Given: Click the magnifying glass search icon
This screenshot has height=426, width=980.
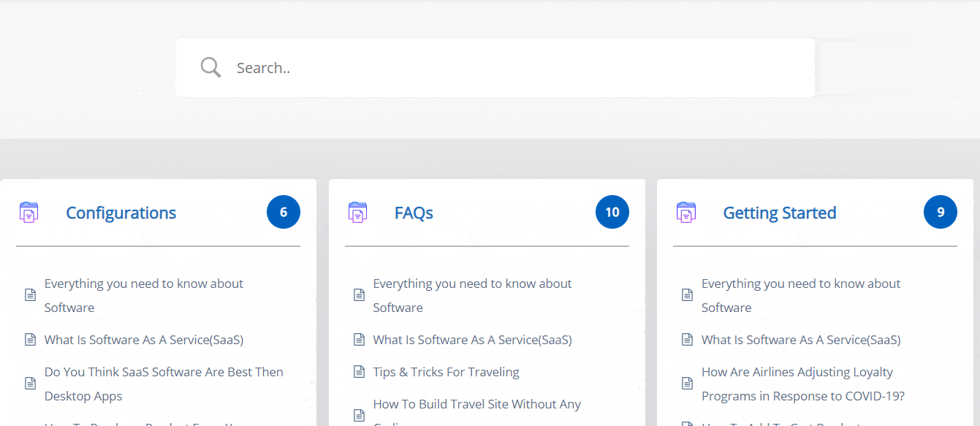Looking at the screenshot, I should (x=210, y=66).
